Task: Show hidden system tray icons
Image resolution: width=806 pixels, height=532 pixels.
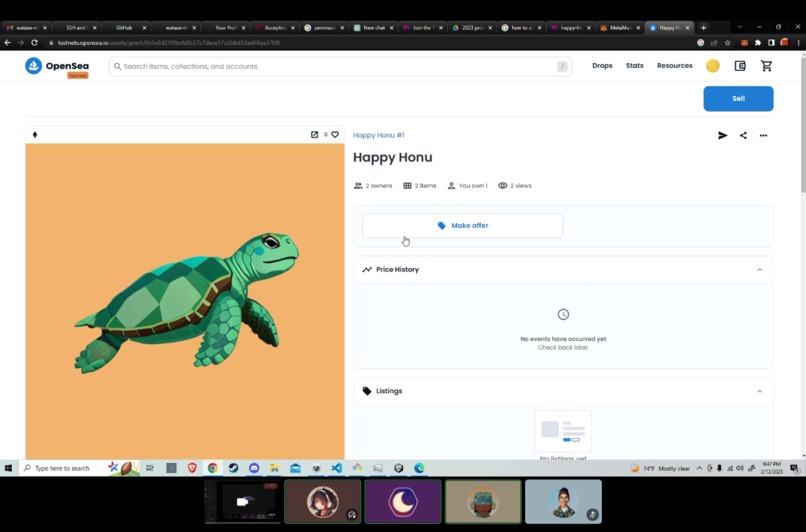Action: point(699,468)
